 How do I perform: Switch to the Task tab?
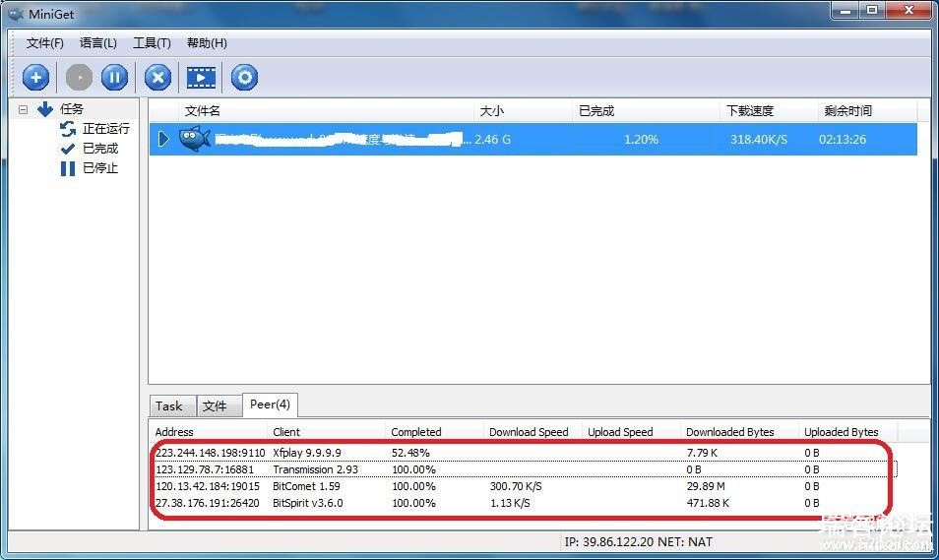tap(172, 406)
